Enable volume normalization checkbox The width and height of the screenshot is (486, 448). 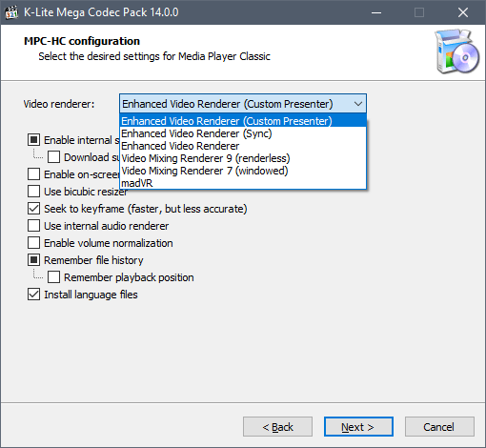[34, 243]
